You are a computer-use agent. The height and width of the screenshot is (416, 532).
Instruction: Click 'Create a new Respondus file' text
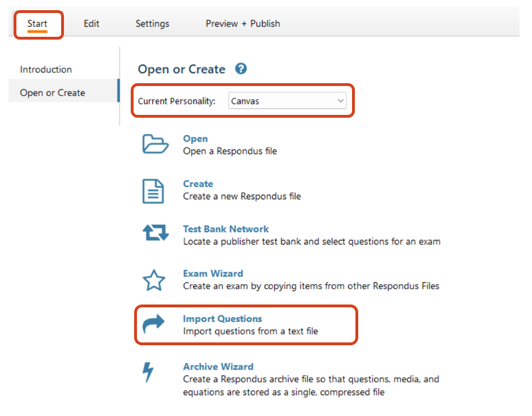(242, 196)
